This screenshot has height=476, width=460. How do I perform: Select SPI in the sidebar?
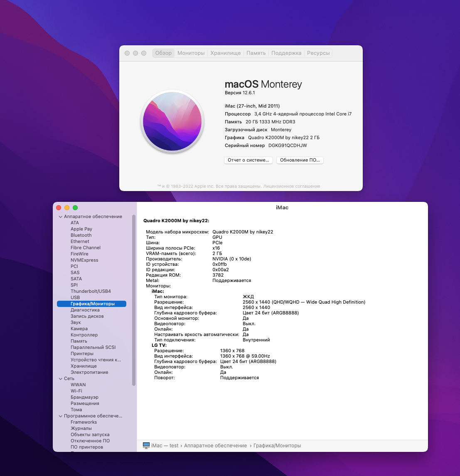tap(74, 285)
